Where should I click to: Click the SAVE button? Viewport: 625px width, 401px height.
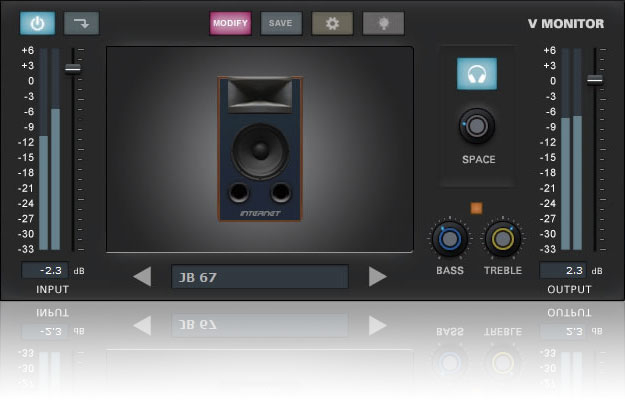281,23
